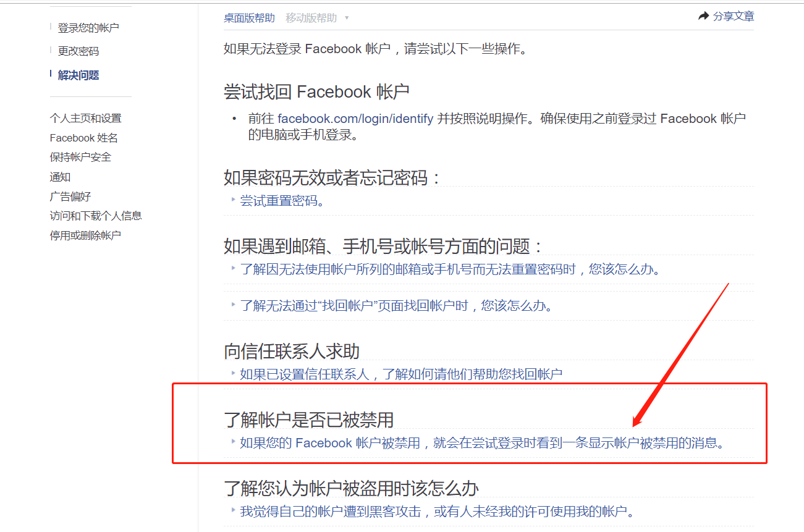Image resolution: width=804 pixels, height=532 pixels.
Task: Open 停用或删除帐户 sidebar link
Action: [86, 235]
